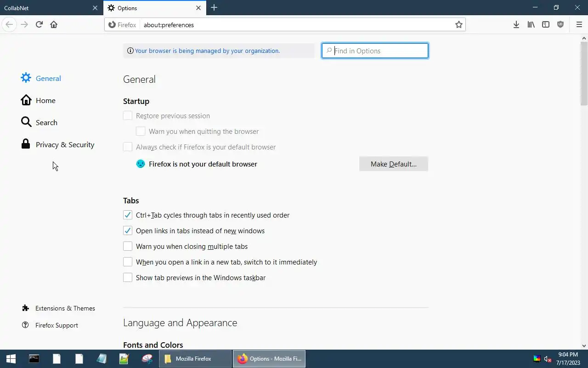
Task: Click the forward navigation arrow
Action: click(x=24, y=24)
